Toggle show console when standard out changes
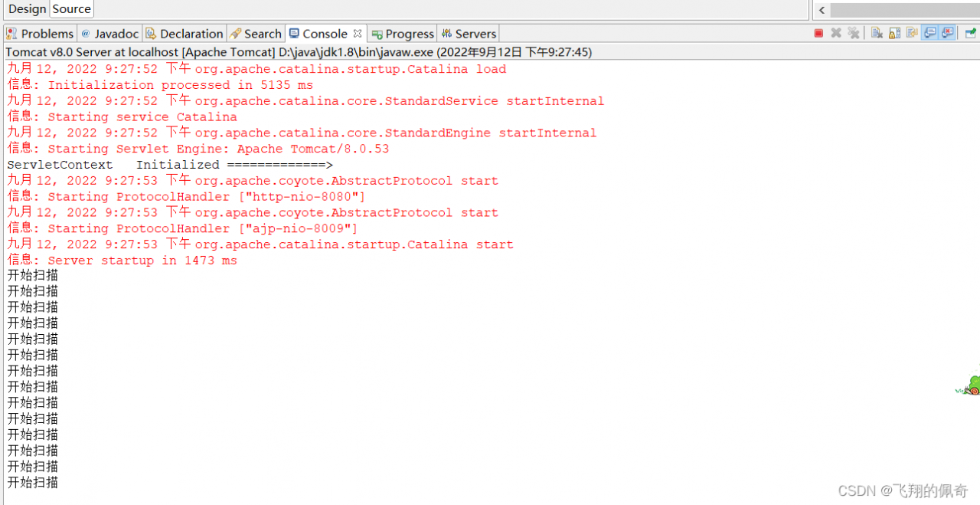 tap(930, 33)
